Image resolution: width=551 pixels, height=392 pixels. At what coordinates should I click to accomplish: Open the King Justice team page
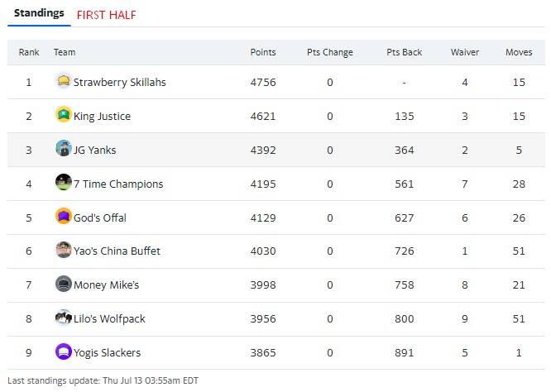tap(102, 117)
